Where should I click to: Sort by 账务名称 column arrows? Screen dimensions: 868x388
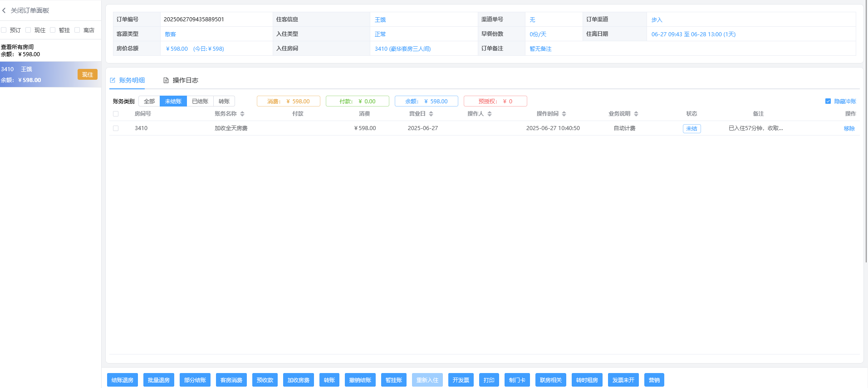click(x=242, y=114)
